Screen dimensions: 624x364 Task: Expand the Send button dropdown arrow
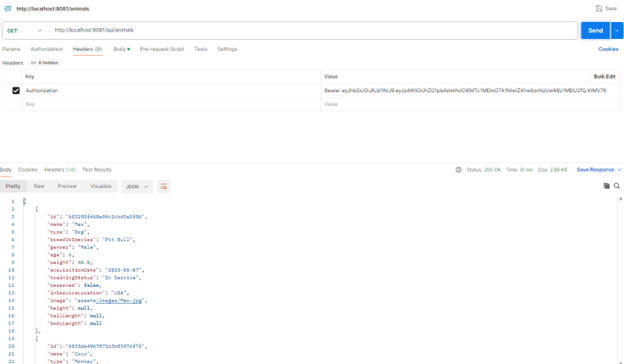coord(617,31)
